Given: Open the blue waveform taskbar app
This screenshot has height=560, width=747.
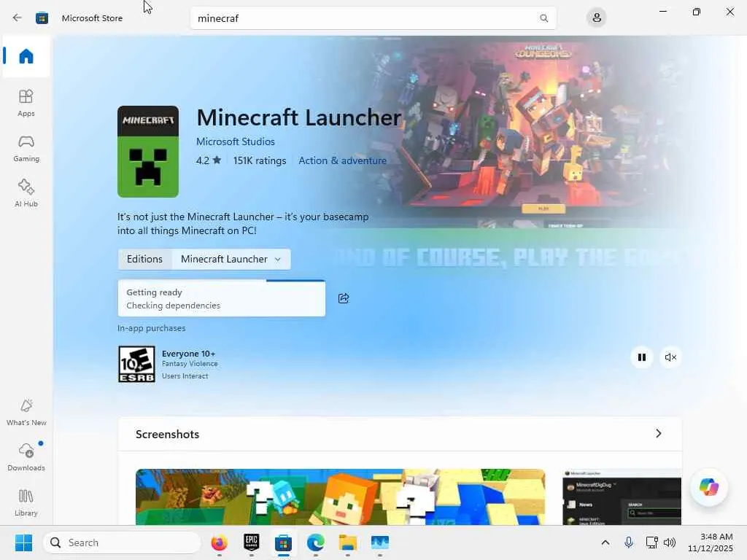Looking at the screenshot, I should [379, 542].
